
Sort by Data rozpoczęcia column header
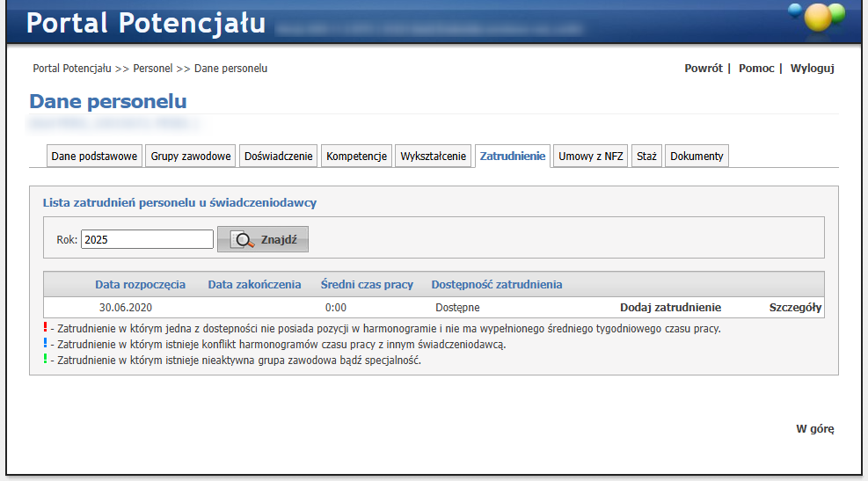click(x=140, y=284)
